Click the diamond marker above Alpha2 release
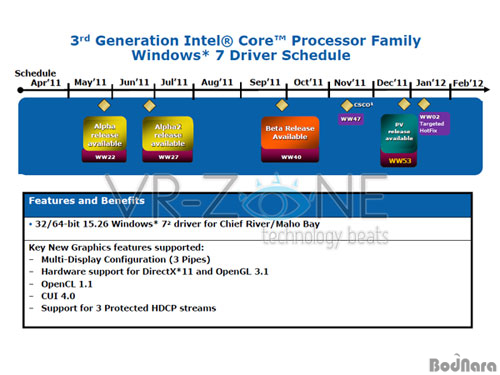The image size is (500, 375). pyautogui.click(x=149, y=106)
